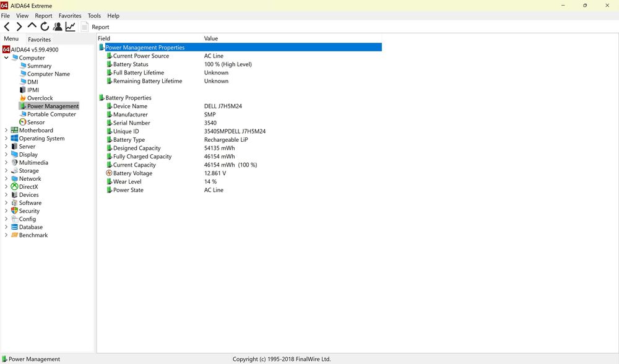Click the Designed Capacity row
The width and height of the screenshot is (619, 364).
(x=240, y=148)
